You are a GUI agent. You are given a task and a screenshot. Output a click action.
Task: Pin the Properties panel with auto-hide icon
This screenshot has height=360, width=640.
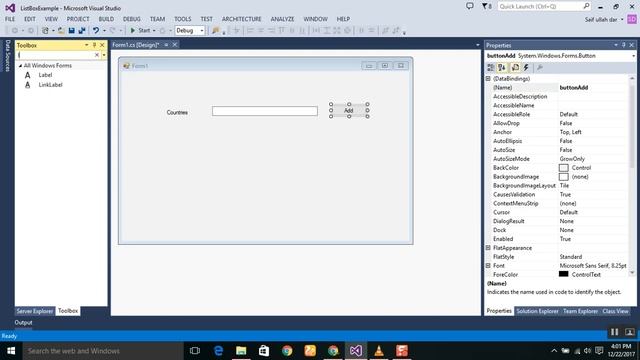coord(624,45)
